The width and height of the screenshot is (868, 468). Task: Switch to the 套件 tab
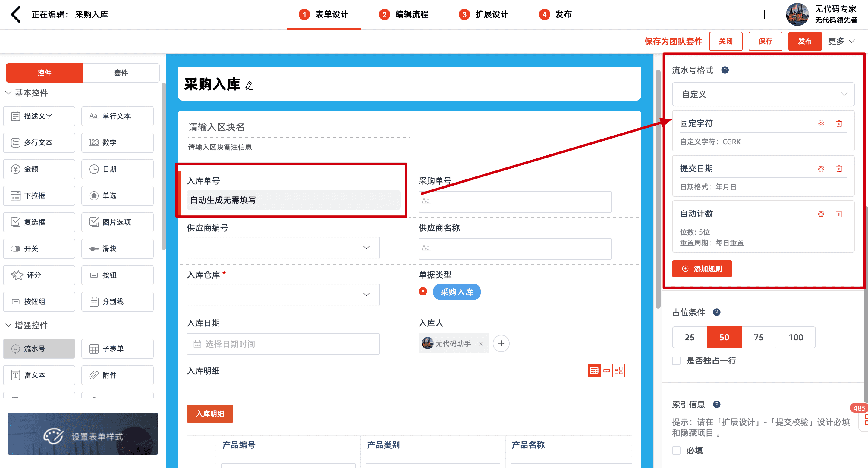click(121, 73)
